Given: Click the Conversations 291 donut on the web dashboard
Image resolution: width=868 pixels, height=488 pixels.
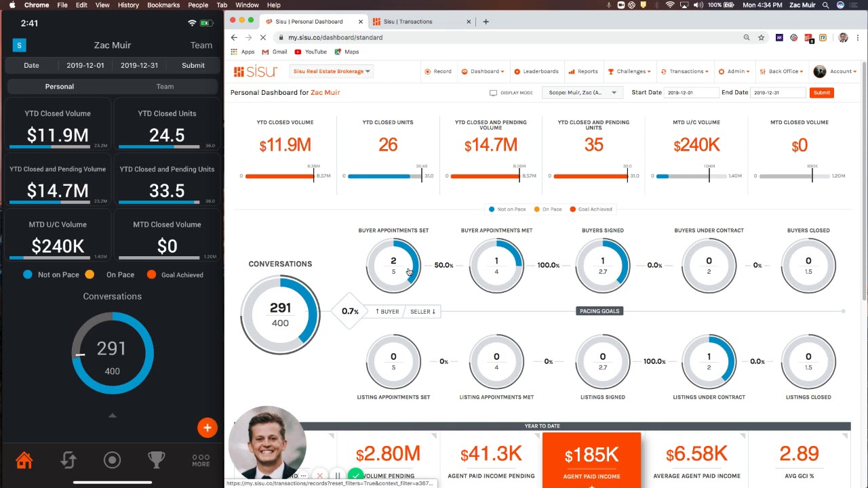Looking at the screenshot, I should [280, 314].
